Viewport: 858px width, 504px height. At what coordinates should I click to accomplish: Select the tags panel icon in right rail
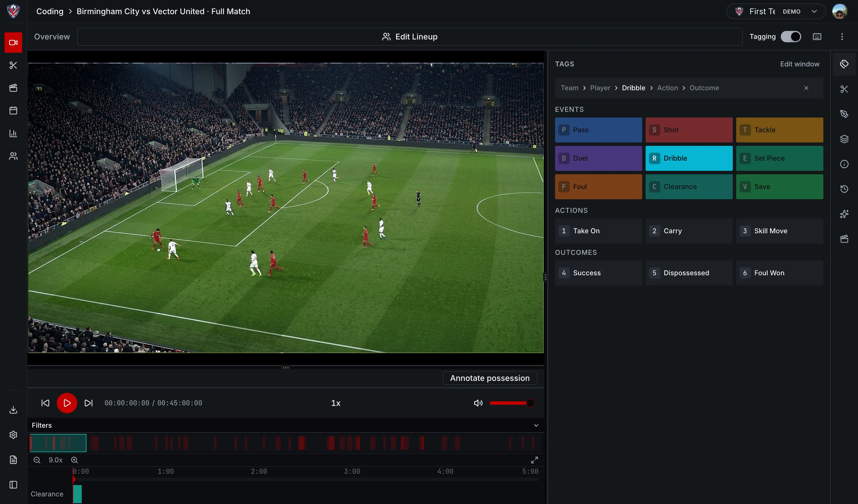point(844,64)
